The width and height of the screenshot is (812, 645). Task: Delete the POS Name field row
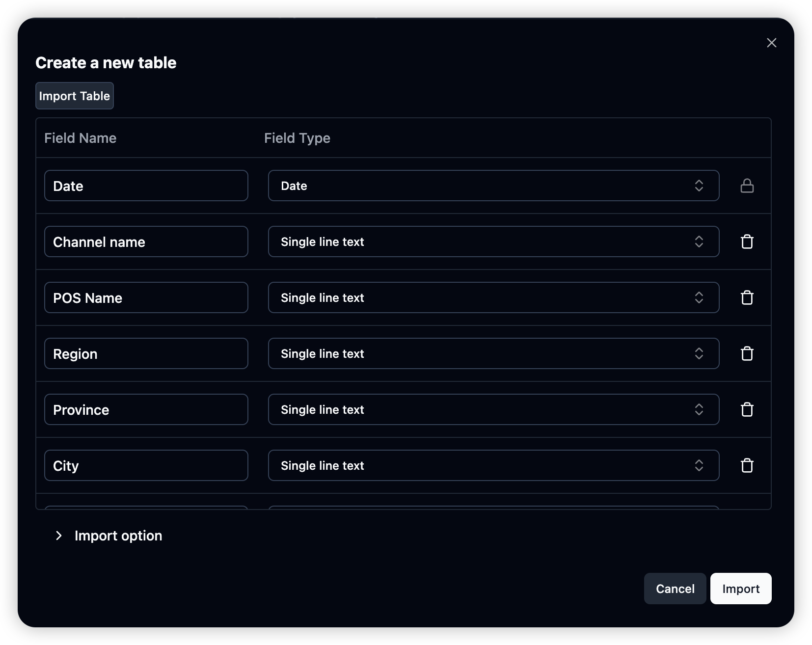click(x=747, y=297)
